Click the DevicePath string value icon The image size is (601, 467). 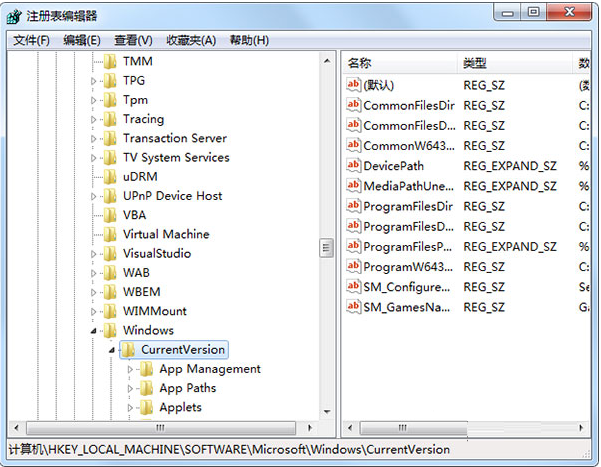click(353, 166)
